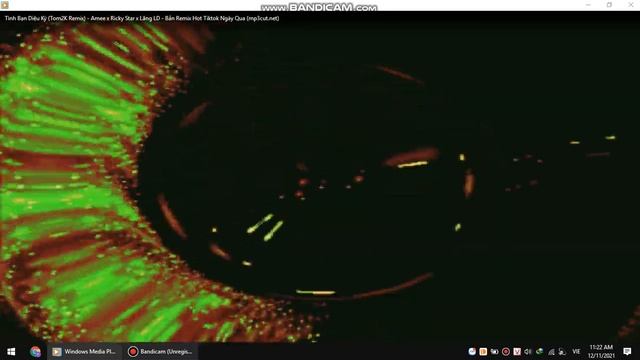Image resolution: width=640 pixels, height=360 pixels.
Task: Click the white-blue round tray icon
Action: (472, 351)
